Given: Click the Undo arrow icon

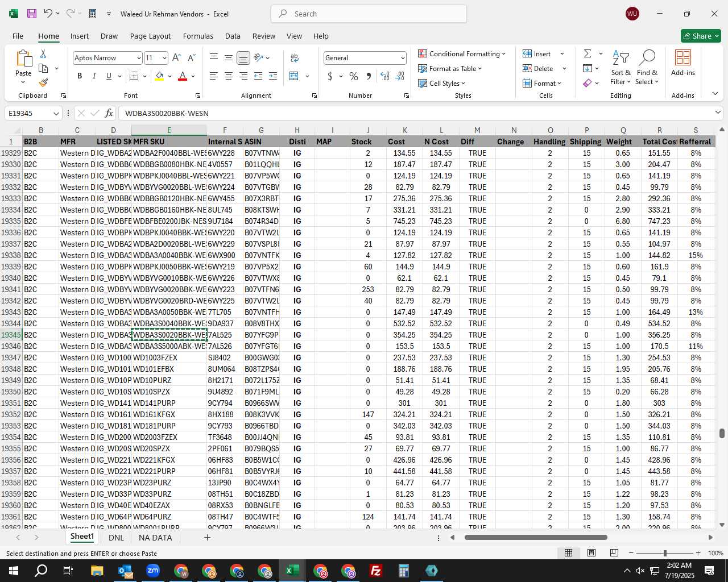Looking at the screenshot, I should click(x=48, y=14).
